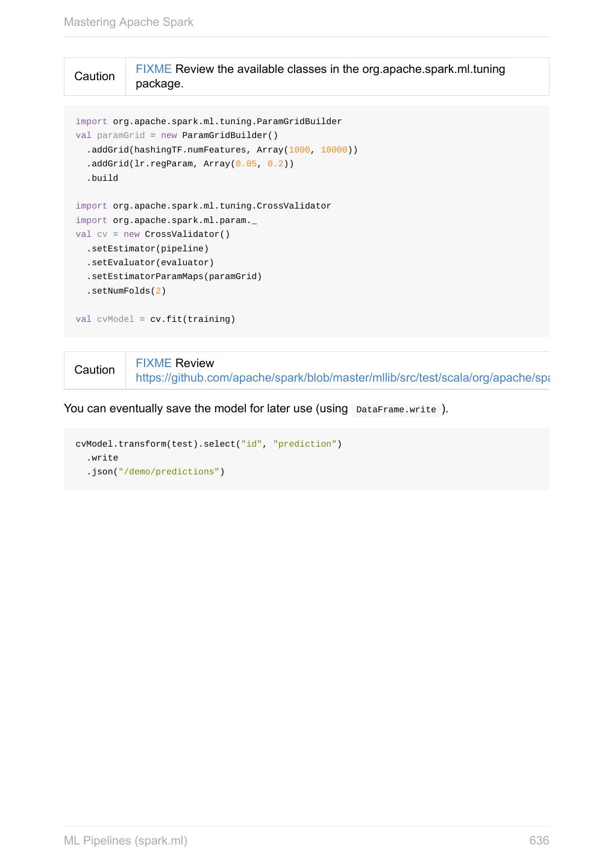
Task: Click the 'cvModel.transform(test).select' code line
Action: 208,444
